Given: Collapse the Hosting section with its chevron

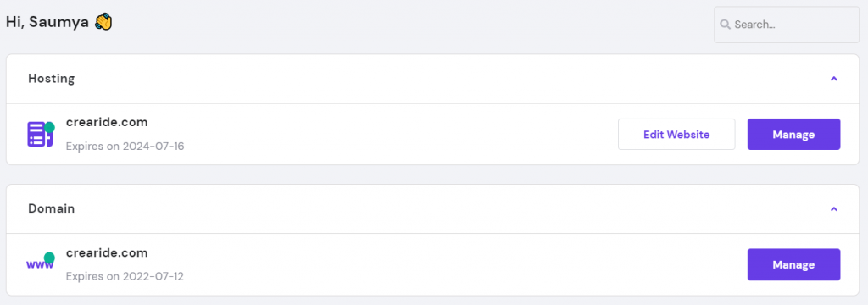Looking at the screenshot, I should tap(834, 79).
